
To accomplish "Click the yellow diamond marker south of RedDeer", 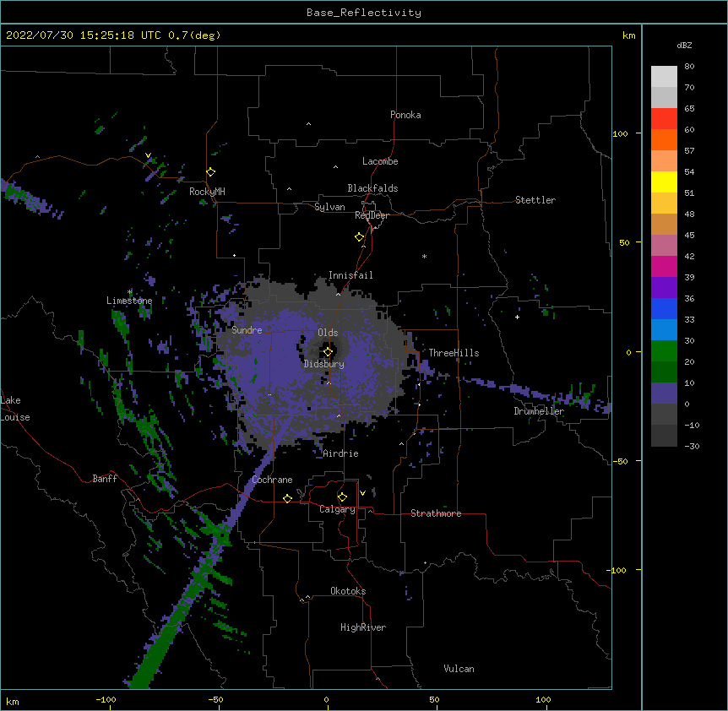I will tap(360, 237).
